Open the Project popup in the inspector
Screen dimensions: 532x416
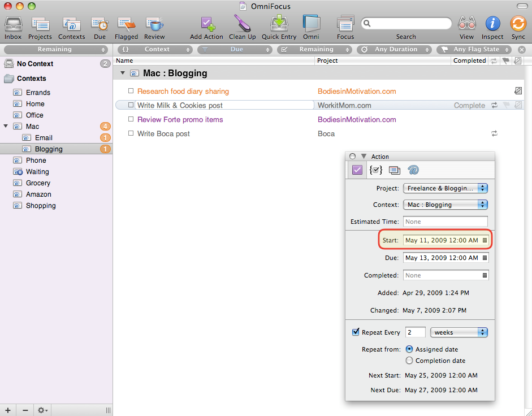click(x=445, y=188)
